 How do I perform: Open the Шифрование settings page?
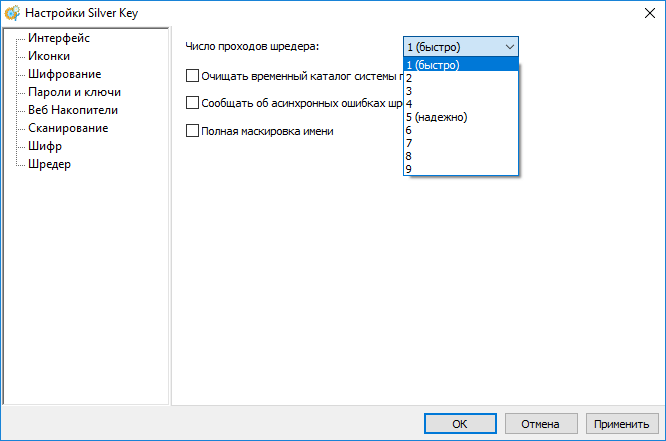(x=65, y=74)
